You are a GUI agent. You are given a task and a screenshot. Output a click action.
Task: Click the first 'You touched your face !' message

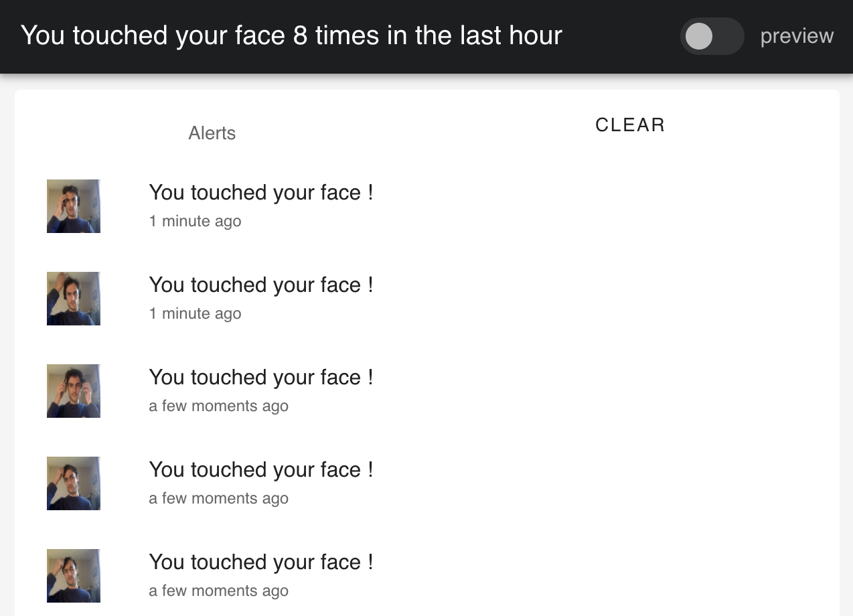click(261, 192)
